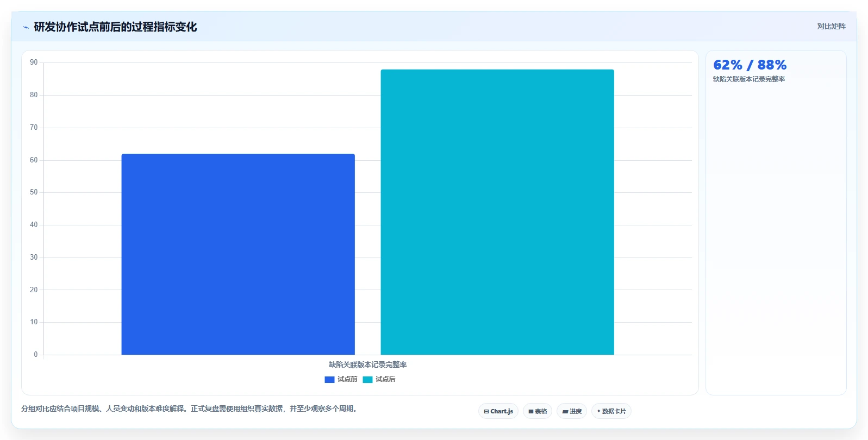Click the 62% / 88% metric value

[x=750, y=65]
